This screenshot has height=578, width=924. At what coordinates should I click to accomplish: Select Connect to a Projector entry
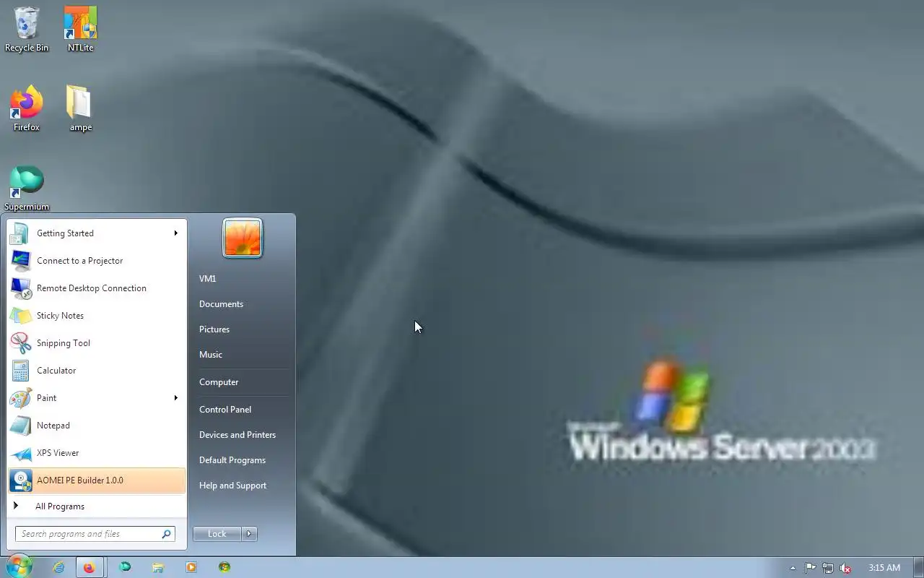pos(97,261)
